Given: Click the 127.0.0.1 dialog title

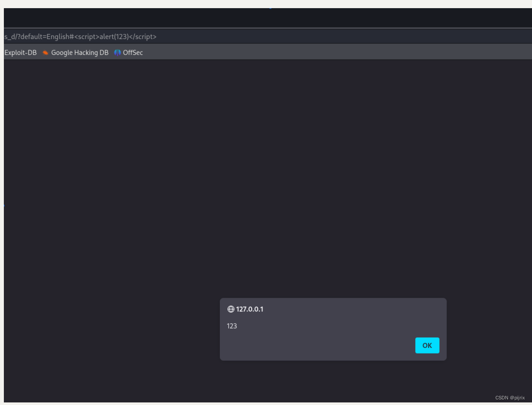Looking at the screenshot, I should [249, 309].
